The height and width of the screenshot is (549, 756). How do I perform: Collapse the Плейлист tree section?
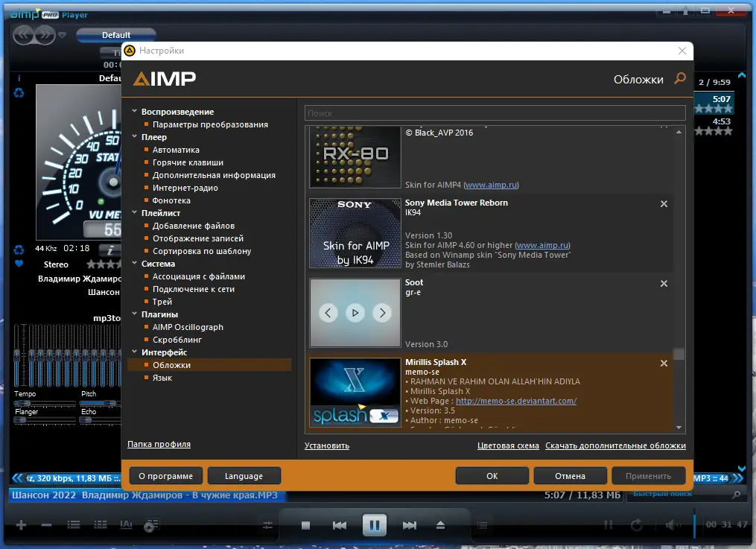135,212
